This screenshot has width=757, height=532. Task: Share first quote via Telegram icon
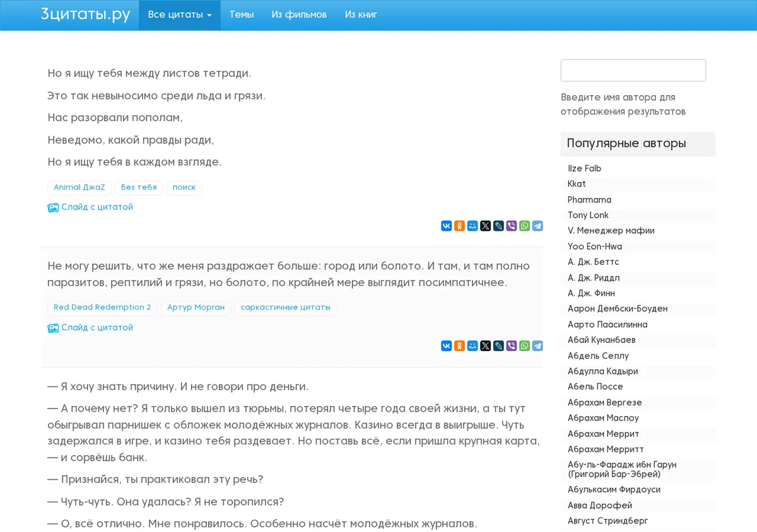coord(537,226)
